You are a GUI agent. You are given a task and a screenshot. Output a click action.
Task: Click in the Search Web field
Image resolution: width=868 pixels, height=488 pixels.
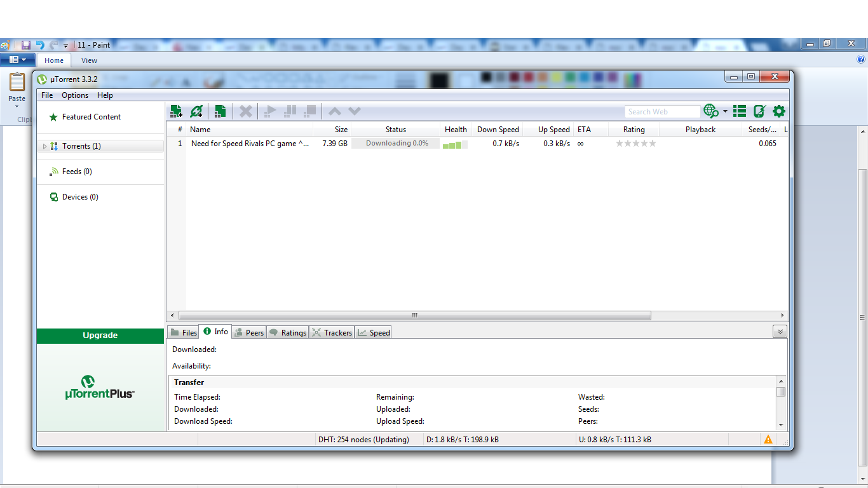(x=662, y=112)
